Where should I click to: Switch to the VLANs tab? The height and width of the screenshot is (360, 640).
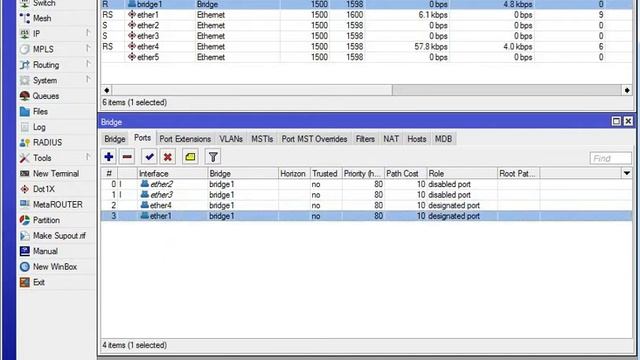pyautogui.click(x=231, y=139)
